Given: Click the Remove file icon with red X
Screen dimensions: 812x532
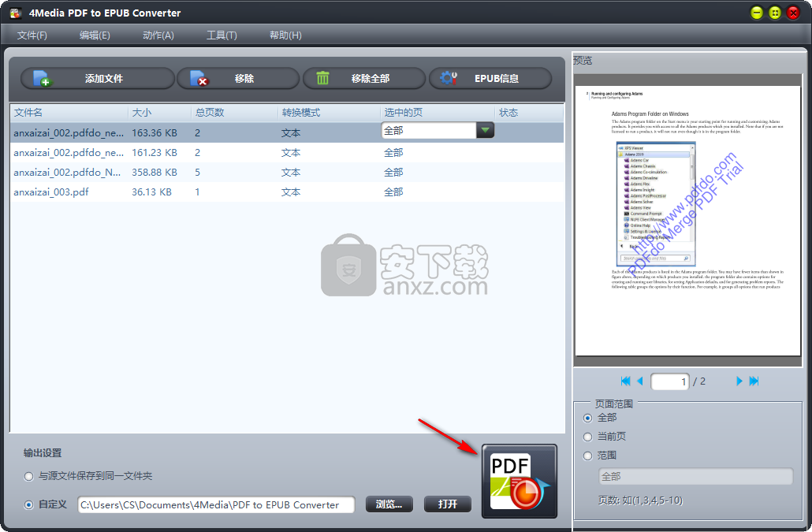Looking at the screenshot, I should (x=199, y=79).
